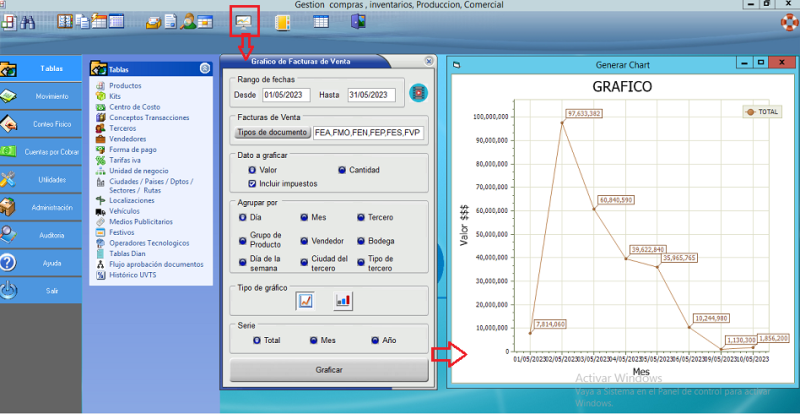Open the lifebuoy help icon

coord(789,20)
